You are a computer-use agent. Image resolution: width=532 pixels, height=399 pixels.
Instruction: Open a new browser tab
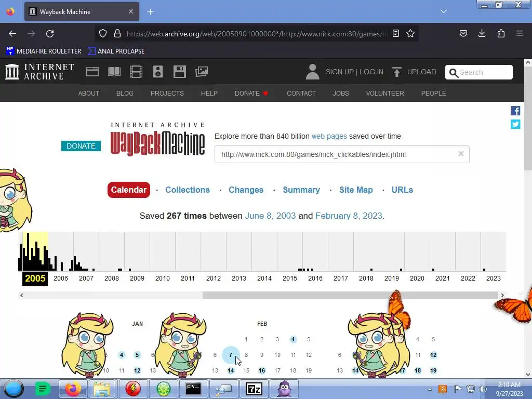(x=150, y=12)
